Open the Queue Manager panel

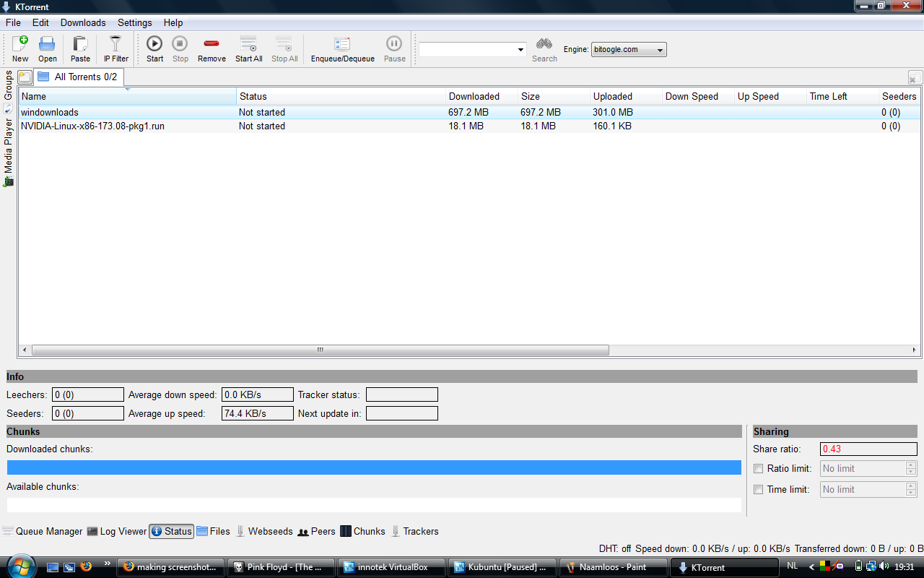click(43, 532)
